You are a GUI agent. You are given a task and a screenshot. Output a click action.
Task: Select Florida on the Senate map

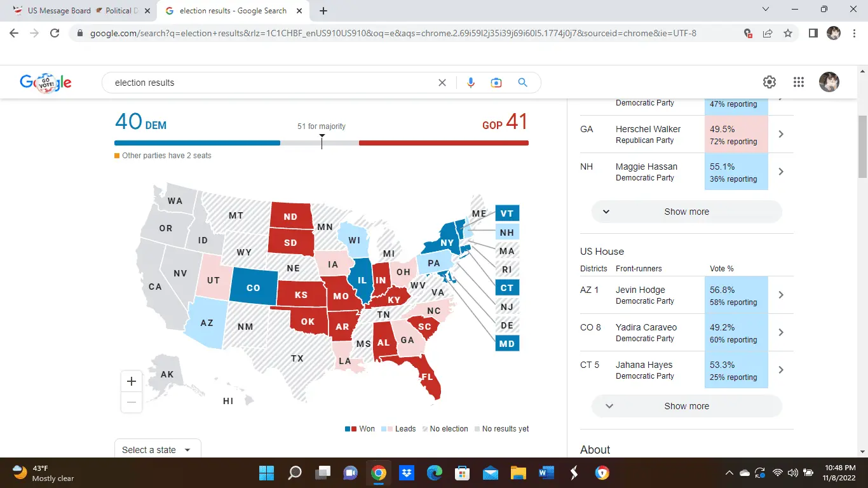(x=427, y=376)
